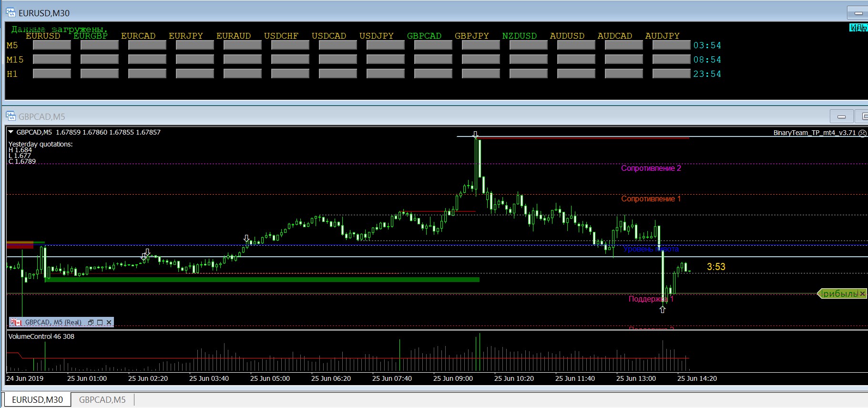
Task: Restore the GBPCAD, M5 (Real) floating window
Action: tap(91, 323)
